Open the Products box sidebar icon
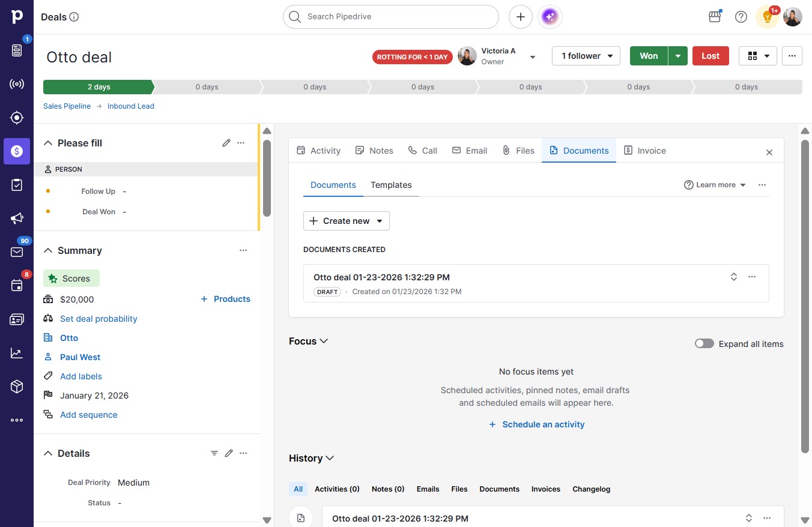Viewport: 812px width, 527px height. click(17, 387)
